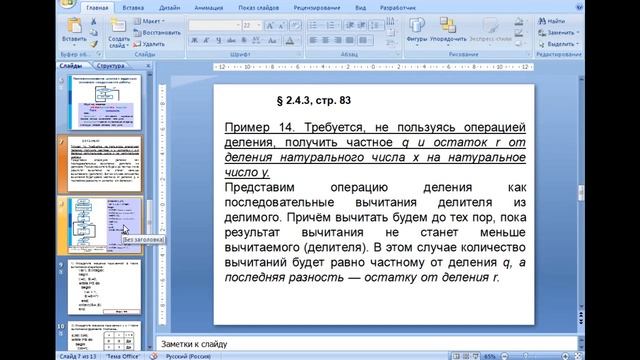Click the zoom in plus button
Viewport: 640px width, 360px height.
565,356
